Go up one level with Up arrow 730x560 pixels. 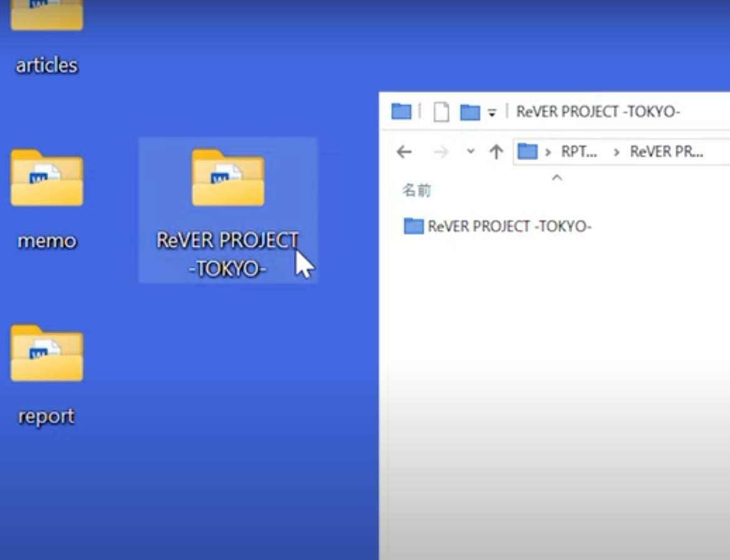point(496,152)
